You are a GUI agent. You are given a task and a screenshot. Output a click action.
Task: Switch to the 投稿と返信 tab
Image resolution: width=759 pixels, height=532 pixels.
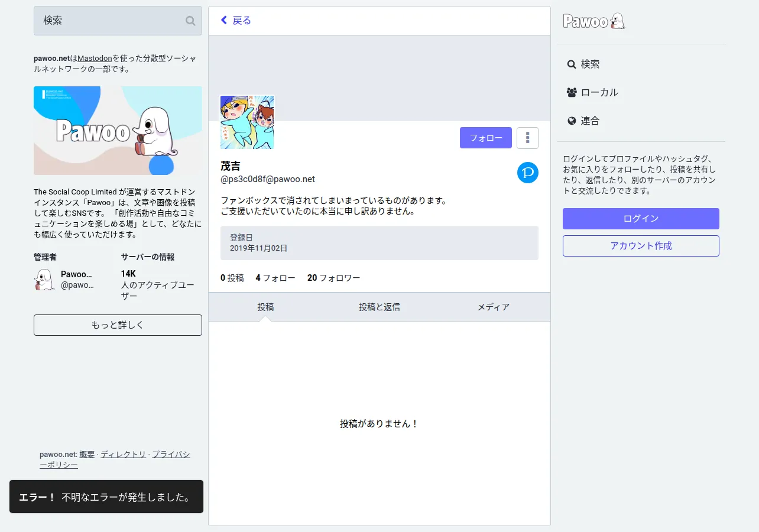(x=379, y=307)
